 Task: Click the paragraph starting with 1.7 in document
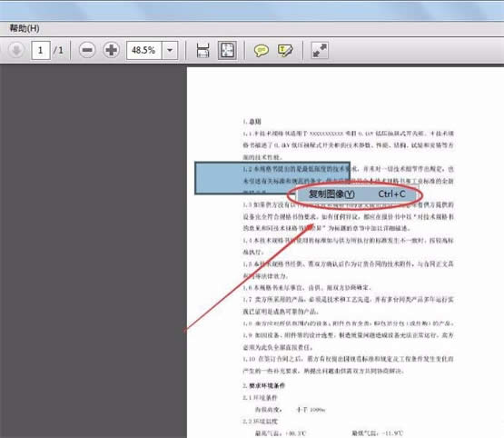pyautogui.click(x=348, y=305)
